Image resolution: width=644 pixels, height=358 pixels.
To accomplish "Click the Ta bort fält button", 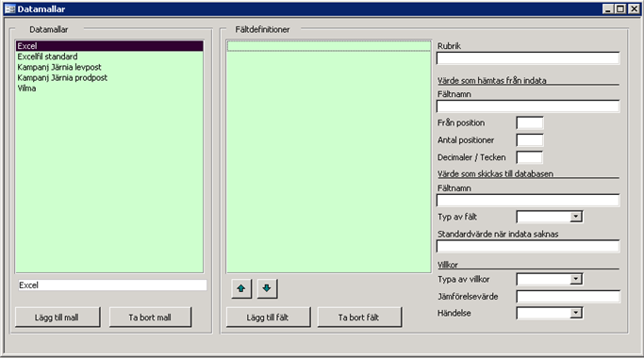I will click(x=359, y=317).
